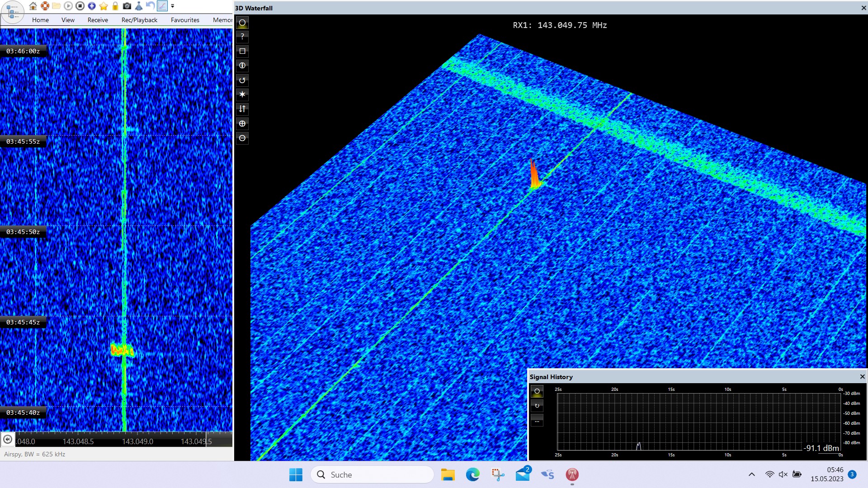Expand the hidden system tray icons chevron
Image resolution: width=868 pixels, height=488 pixels.
tap(752, 474)
